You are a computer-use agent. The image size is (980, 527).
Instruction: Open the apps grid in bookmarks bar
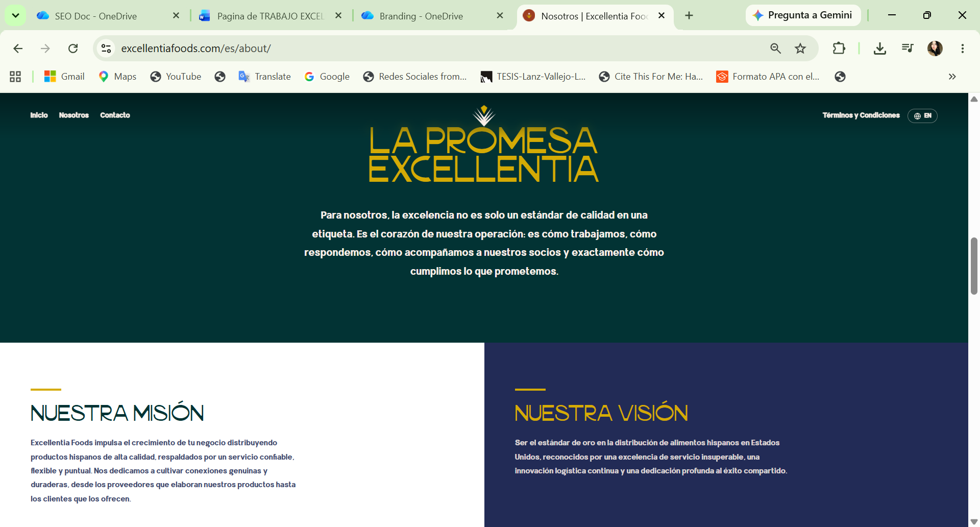[15, 77]
